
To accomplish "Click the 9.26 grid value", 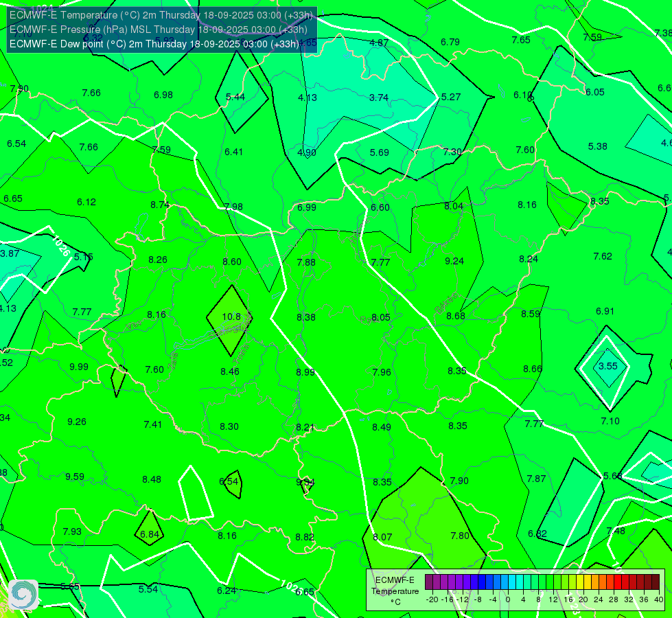I will 77,422.
